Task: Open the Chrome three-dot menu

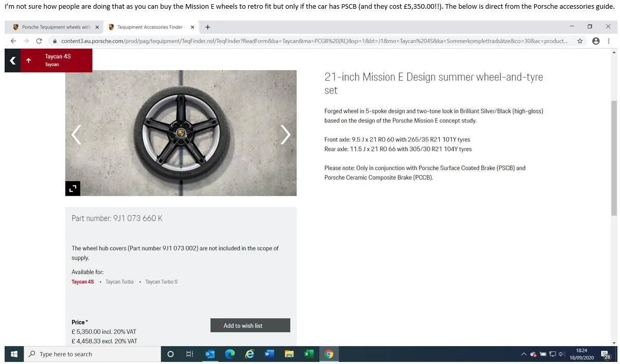Action: 609,41
